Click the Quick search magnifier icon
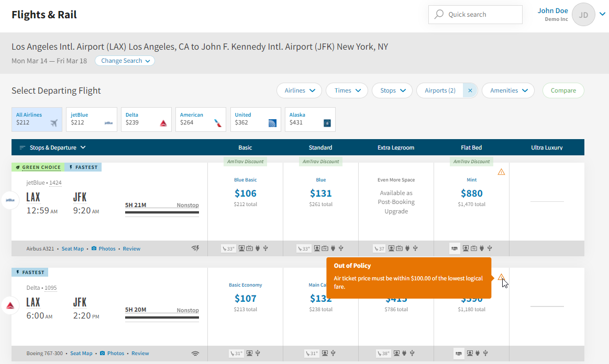The width and height of the screenshot is (609, 364). pos(439,14)
